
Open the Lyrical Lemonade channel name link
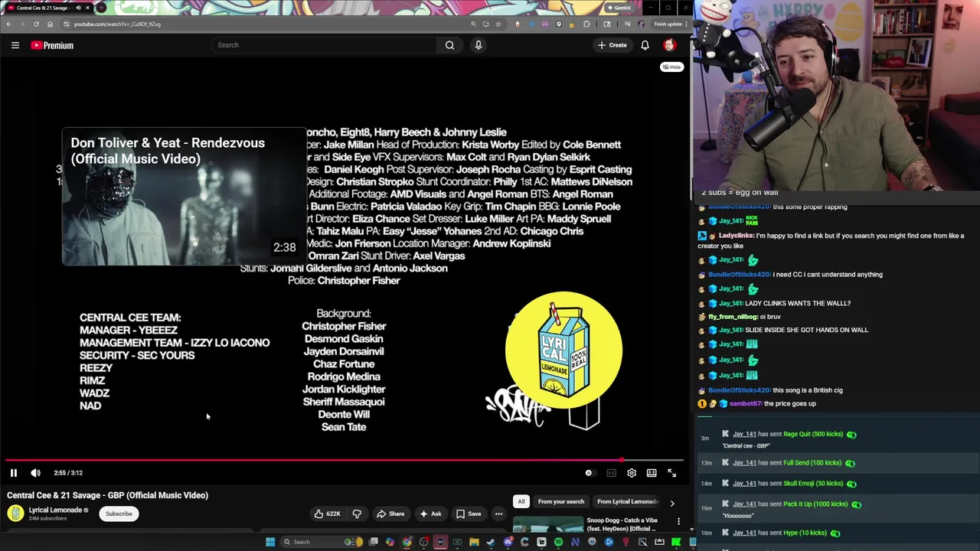(55, 510)
